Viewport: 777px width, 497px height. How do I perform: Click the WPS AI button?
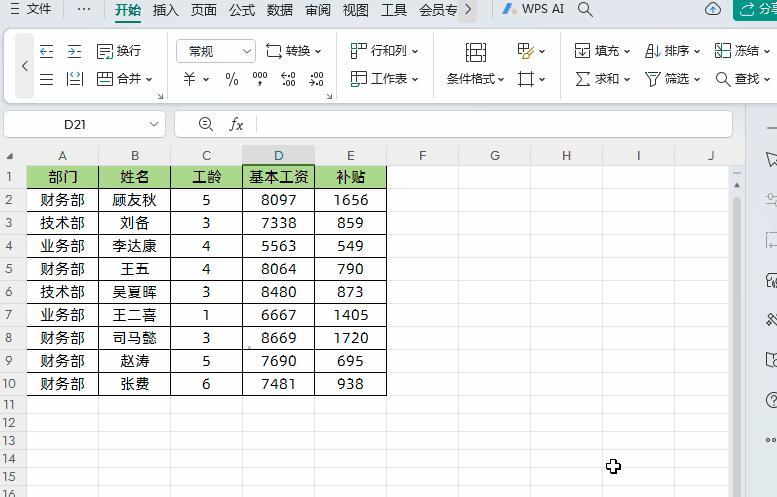point(533,9)
